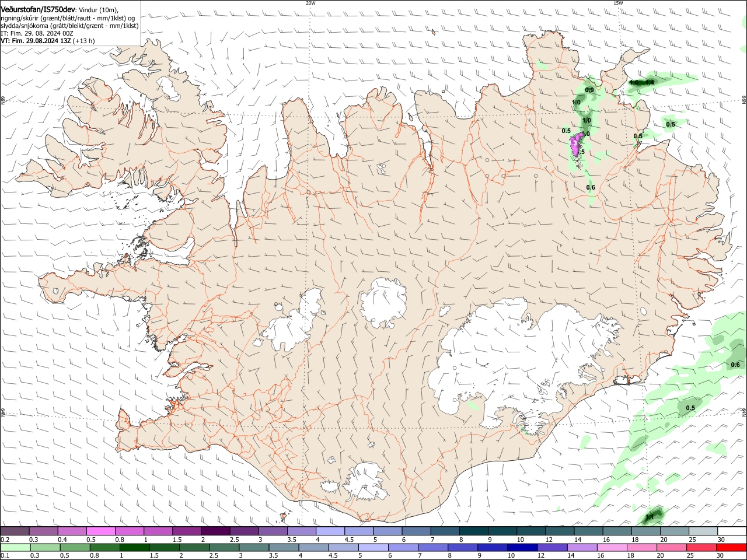Viewport: 747px width, 560px height.
Task: Click the 0.8 swatch in the upper legend row
Action: pyautogui.click(x=129, y=531)
